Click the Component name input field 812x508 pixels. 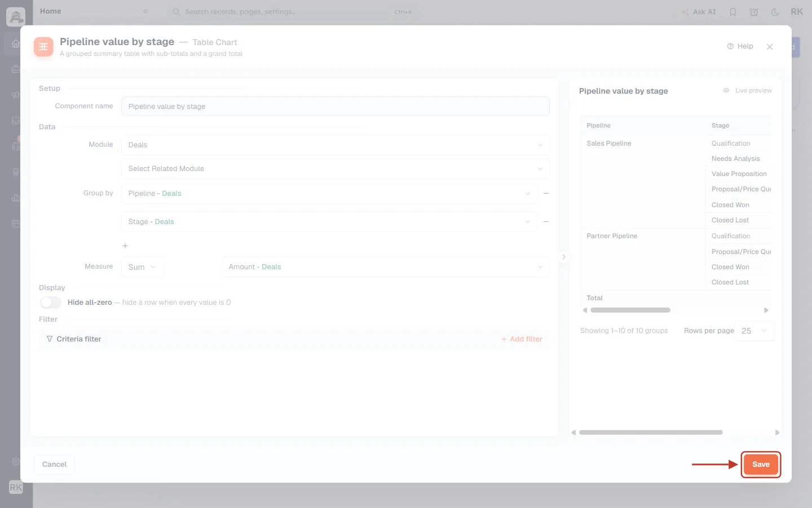tap(335, 106)
